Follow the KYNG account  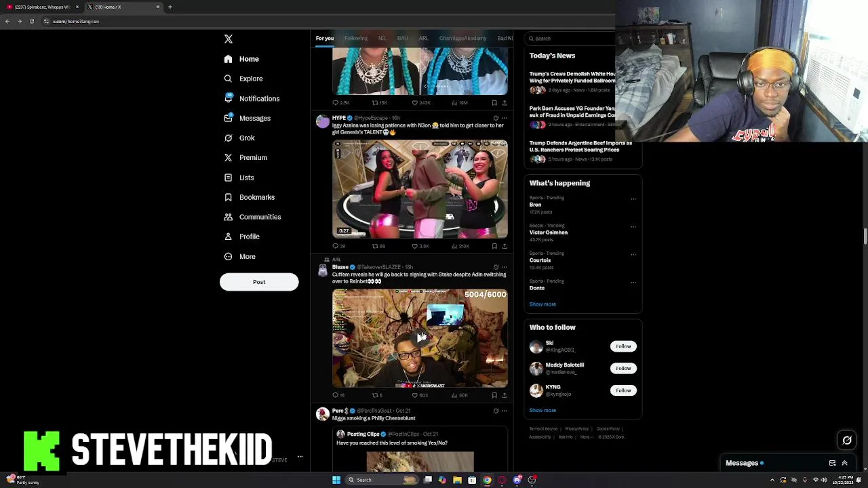pyautogui.click(x=623, y=390)
